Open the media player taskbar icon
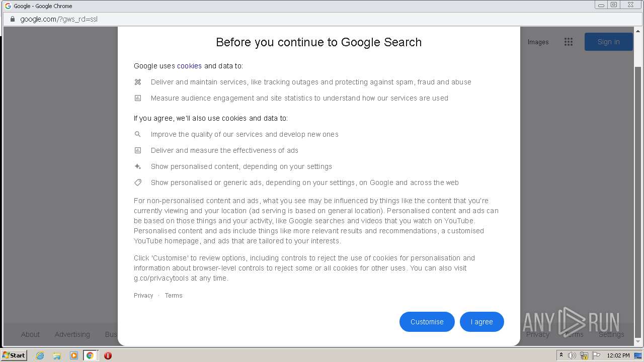This screenshot has height=362, width=644. [x=74, y=355]
